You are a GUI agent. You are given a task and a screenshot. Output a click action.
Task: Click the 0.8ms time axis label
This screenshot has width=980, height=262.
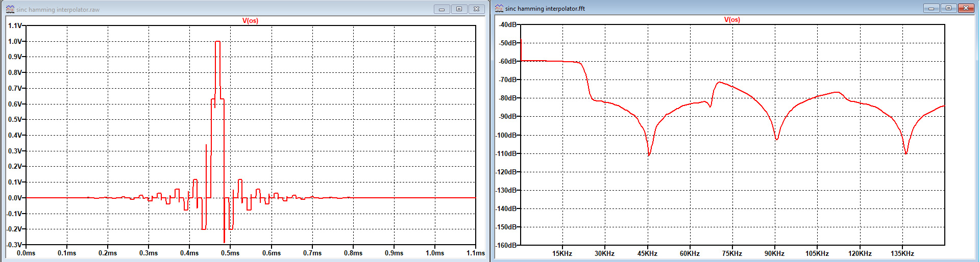353,253
